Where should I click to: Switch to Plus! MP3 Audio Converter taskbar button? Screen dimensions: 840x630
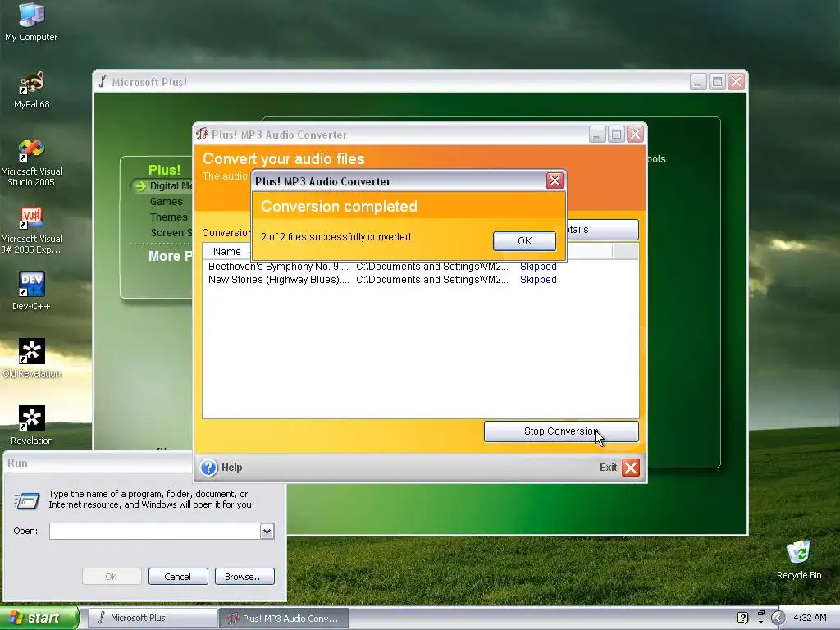[x=285, y=618]
